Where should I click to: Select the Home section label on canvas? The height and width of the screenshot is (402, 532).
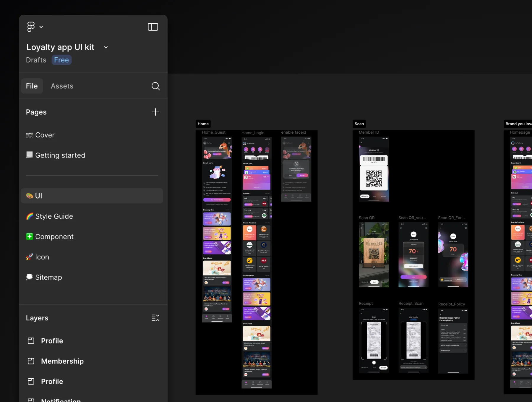point(203,124)
